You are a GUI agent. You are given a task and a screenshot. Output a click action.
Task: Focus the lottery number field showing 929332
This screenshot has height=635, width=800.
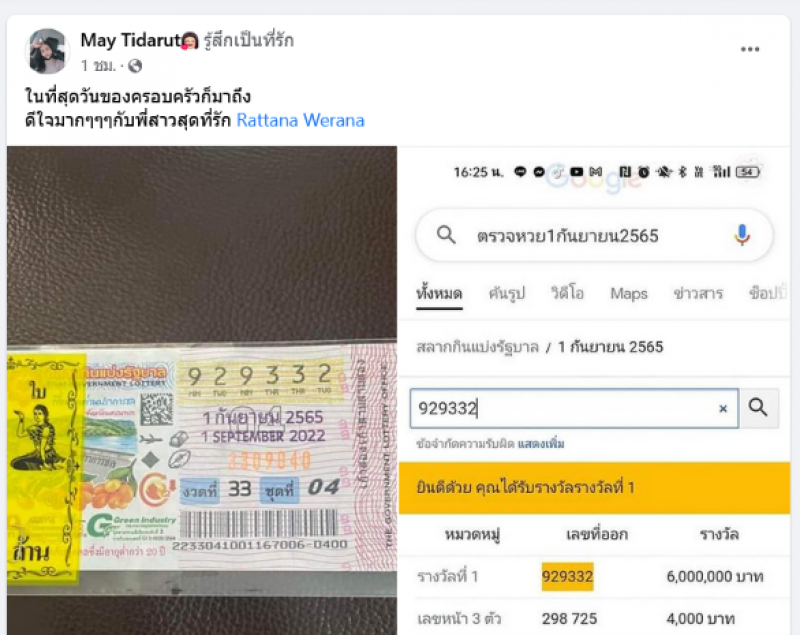574,408
